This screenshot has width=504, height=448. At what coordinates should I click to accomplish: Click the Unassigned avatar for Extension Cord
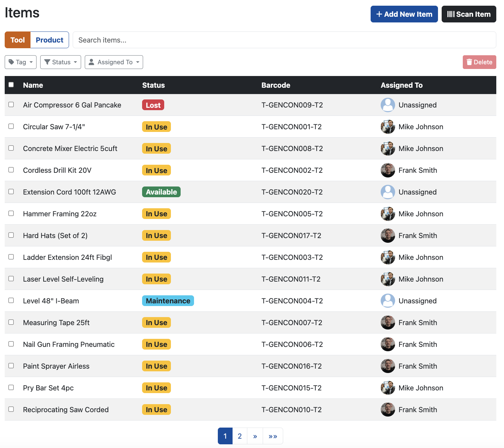pos(388,192)
